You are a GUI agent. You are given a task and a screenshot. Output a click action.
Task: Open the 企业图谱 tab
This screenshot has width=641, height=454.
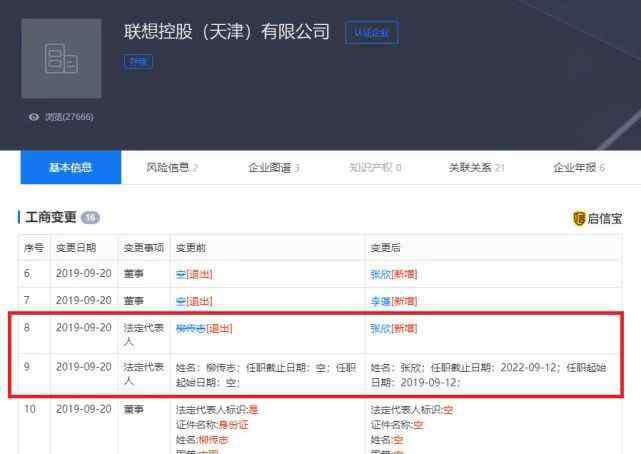(274, 168)
